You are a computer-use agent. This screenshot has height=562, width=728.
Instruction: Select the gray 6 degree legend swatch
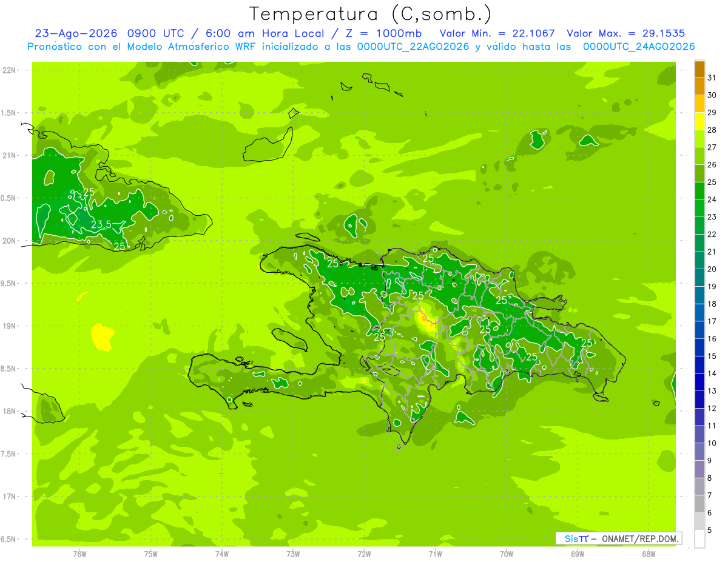[699, 504]
